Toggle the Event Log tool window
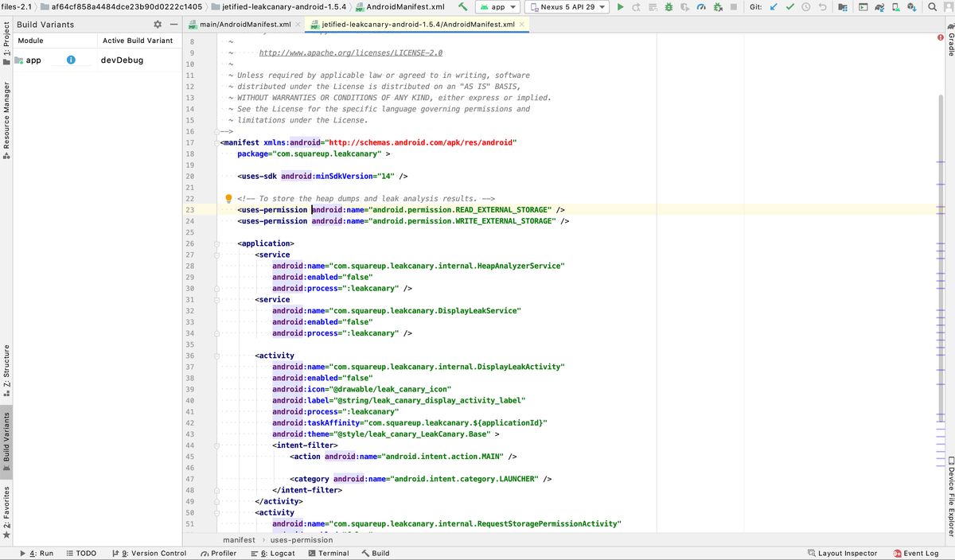The width and height of the screenshot is (955, 560). [x=915, y=553]
